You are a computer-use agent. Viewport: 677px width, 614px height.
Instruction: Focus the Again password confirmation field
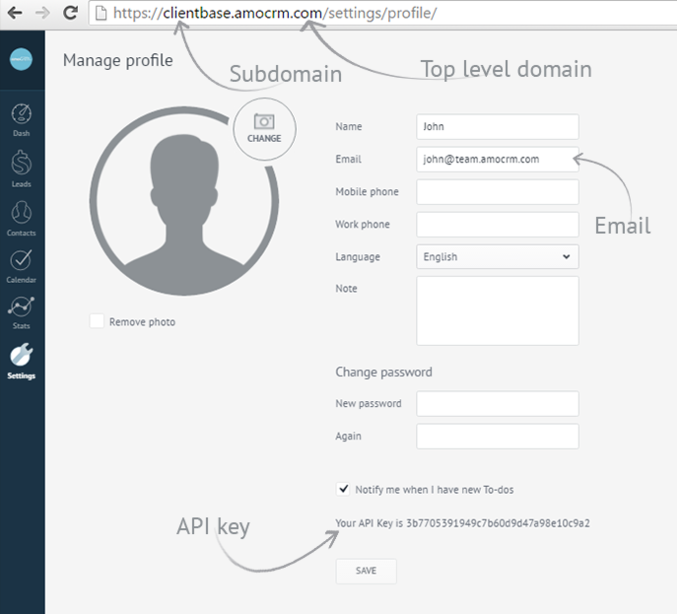click(x=497, y=436)
